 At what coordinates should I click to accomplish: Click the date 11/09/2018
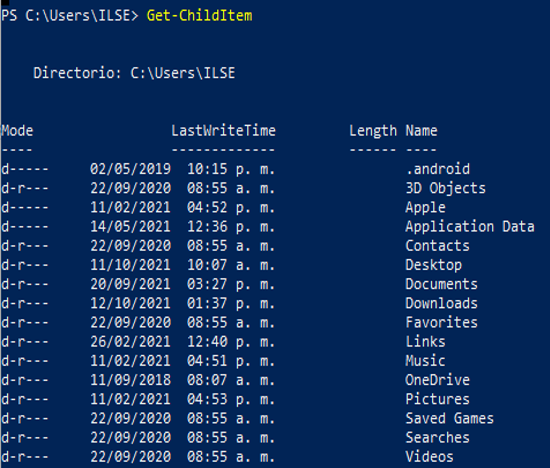point(130,380)
